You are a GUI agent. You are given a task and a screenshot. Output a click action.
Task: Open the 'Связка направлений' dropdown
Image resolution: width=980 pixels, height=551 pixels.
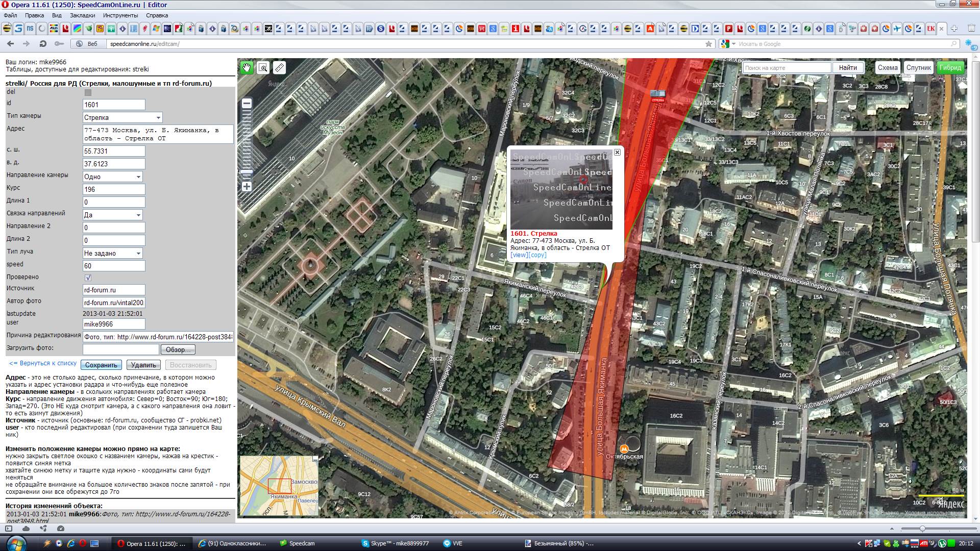point(113,215)
